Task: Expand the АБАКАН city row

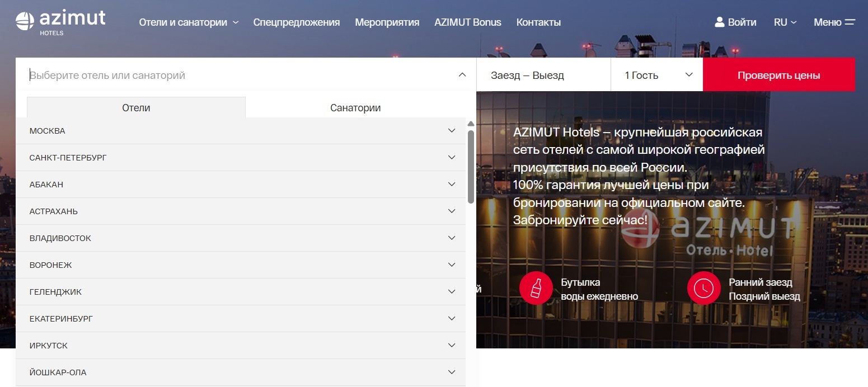Action: (241, 185)
